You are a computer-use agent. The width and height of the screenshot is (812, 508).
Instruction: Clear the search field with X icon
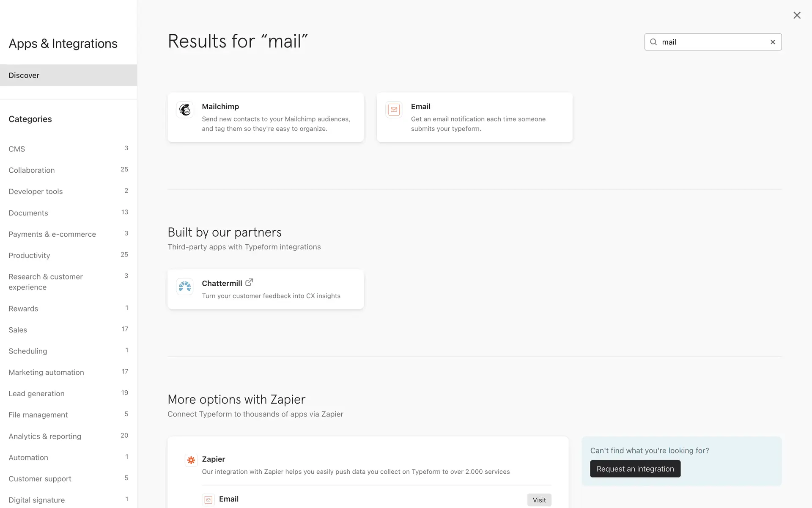[773, 42]
